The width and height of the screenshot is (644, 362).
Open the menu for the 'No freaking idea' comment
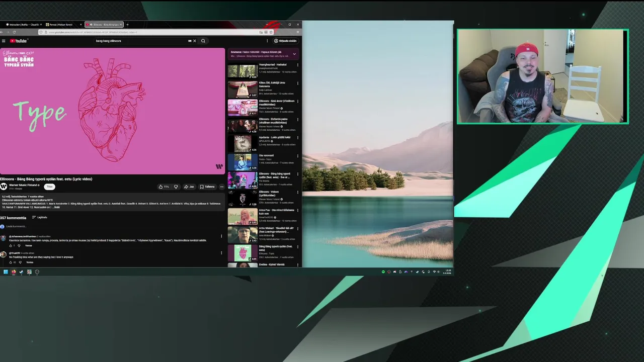tap(221, 253)
